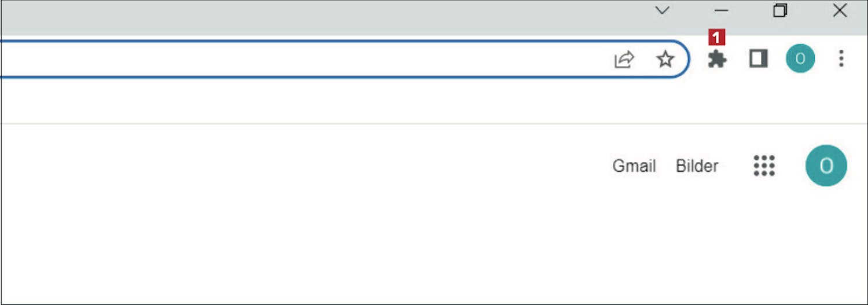Image resolution: width=868 pixels, height=305 pixels.
Task: Open the Google apps grid launcher
Action: [x=764, y=166]
